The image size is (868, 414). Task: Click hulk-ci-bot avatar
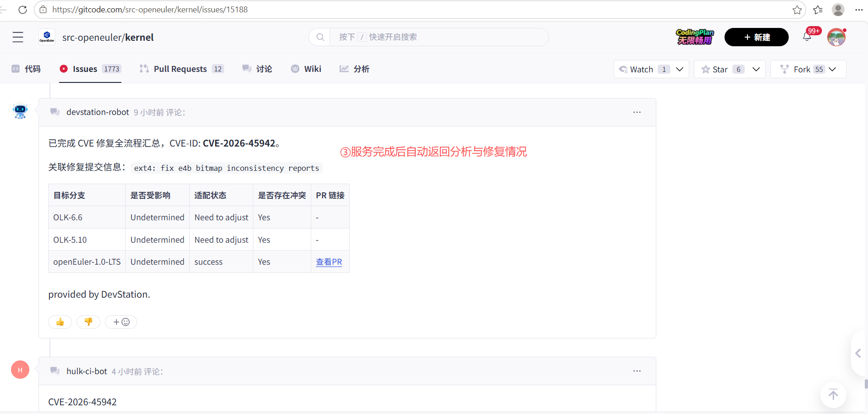(x=20, y=370)
